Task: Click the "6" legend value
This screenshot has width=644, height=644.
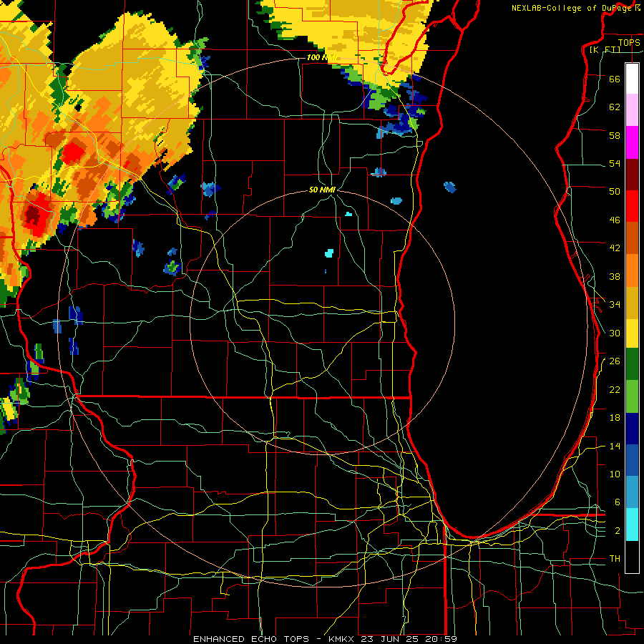Action: pyautogui.click(x=618, y=502)
